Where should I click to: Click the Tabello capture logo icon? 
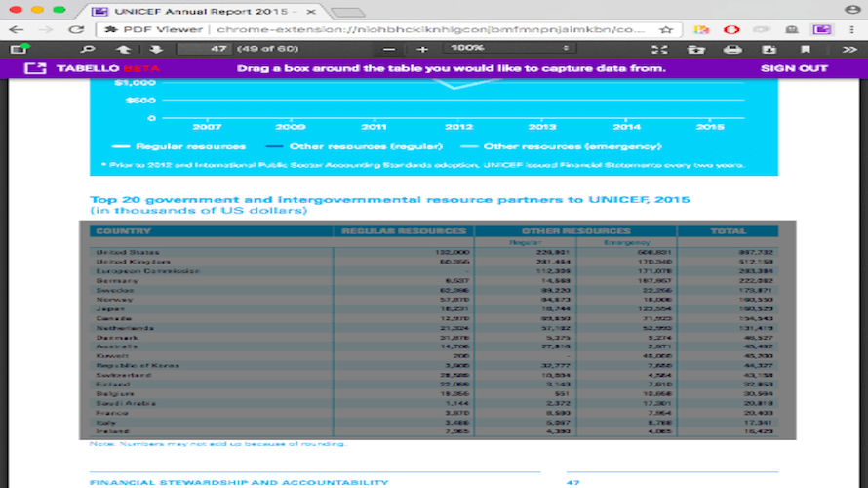35,68
